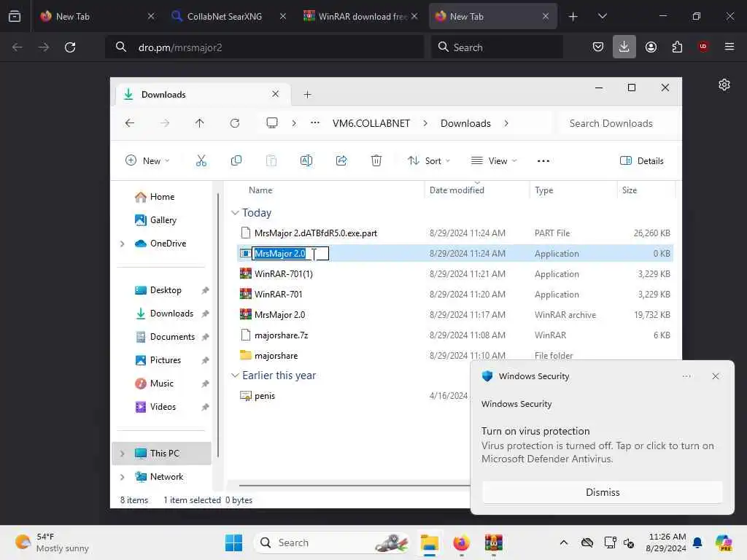The image size is (747, 560).
Task: Expand the OneDrive tree node
Action: pyautogui.click(x=123, y=244)
